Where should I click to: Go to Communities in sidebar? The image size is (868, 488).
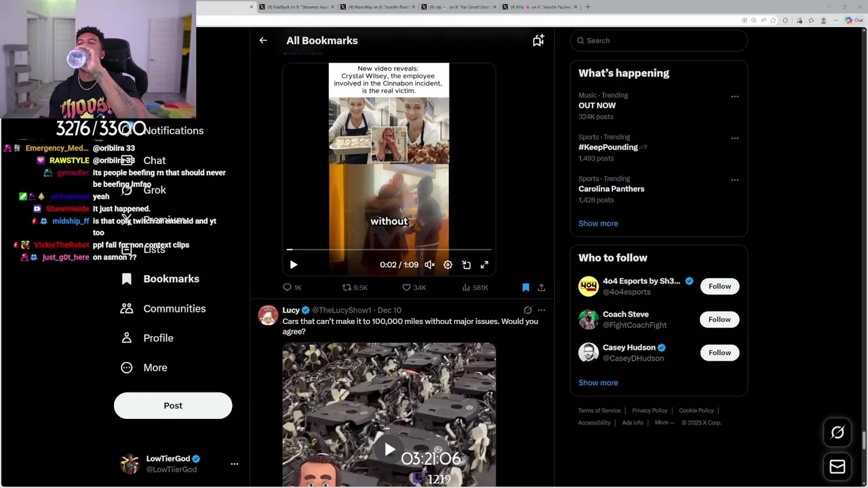[x=163, y=308]
